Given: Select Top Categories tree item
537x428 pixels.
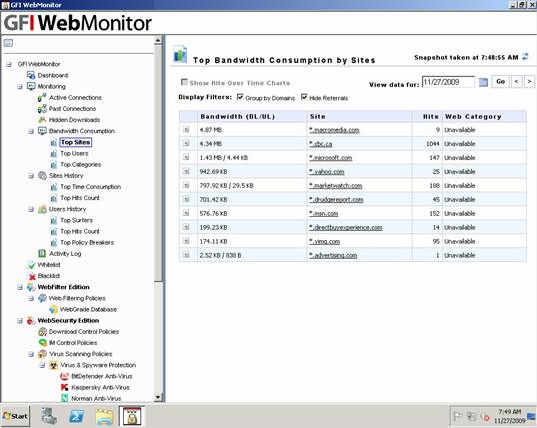Looking at the screenshot, I should 81,165.
